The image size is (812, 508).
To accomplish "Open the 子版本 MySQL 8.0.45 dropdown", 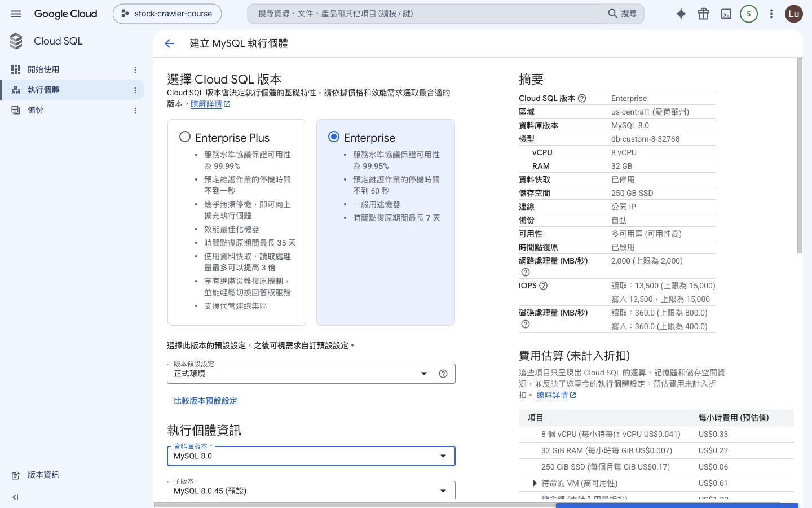I will coord(311,491).
